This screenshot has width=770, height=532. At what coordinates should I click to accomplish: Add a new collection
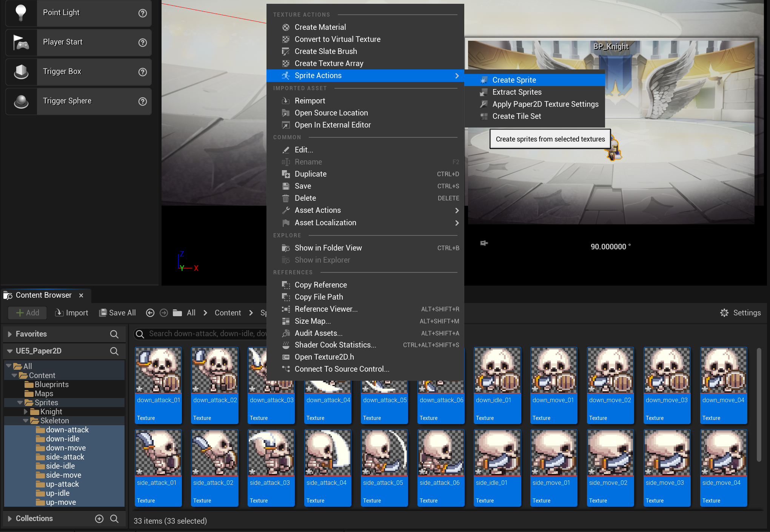pyautogui.click(x=99, y=518)
